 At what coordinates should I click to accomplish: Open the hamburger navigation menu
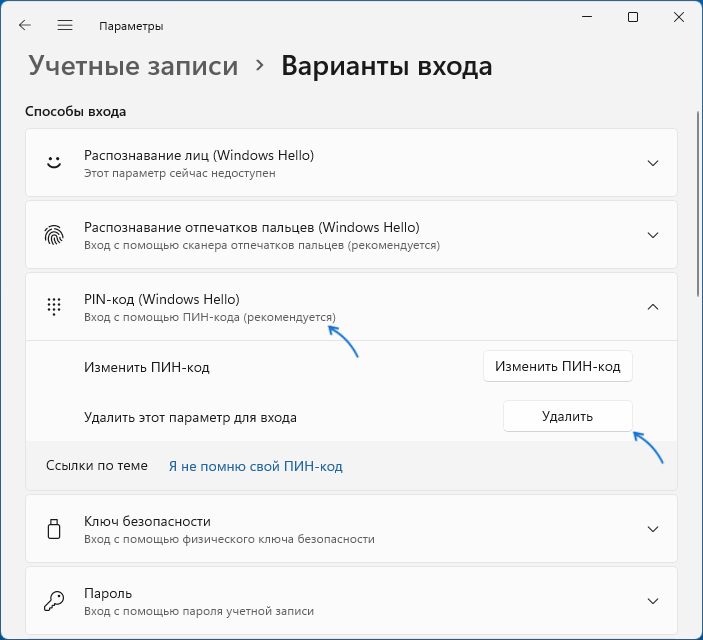coord(65,25)
